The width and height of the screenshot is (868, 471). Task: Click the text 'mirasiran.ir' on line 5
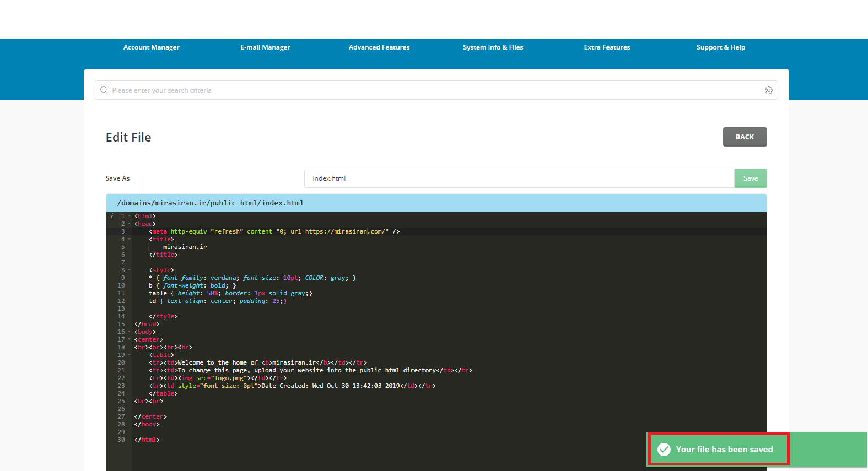185,247
